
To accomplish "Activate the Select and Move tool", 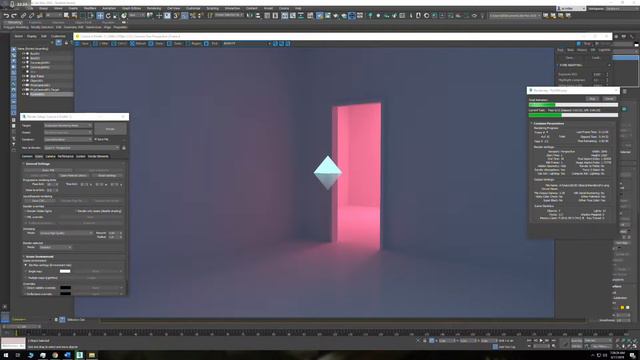I will [x=100, y=16].
